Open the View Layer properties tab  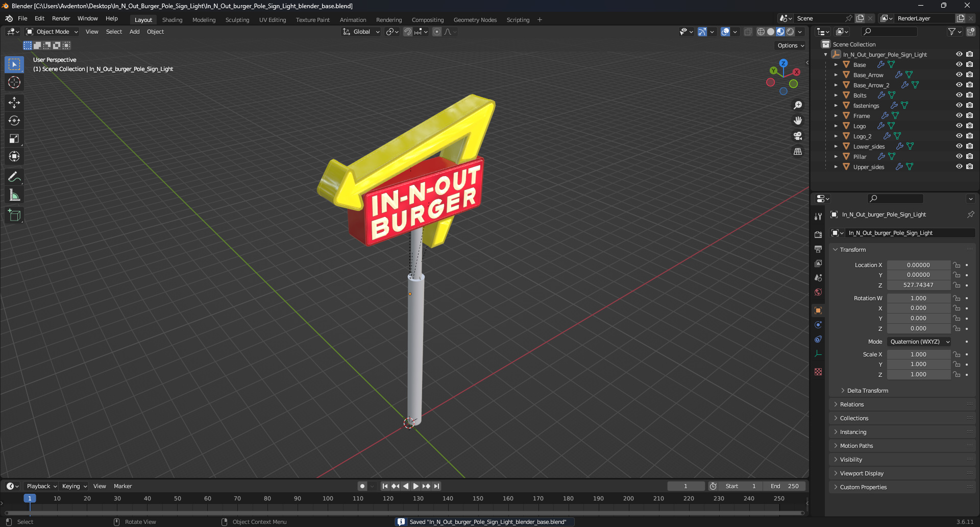pyautogui.click(x=818, y=263)
